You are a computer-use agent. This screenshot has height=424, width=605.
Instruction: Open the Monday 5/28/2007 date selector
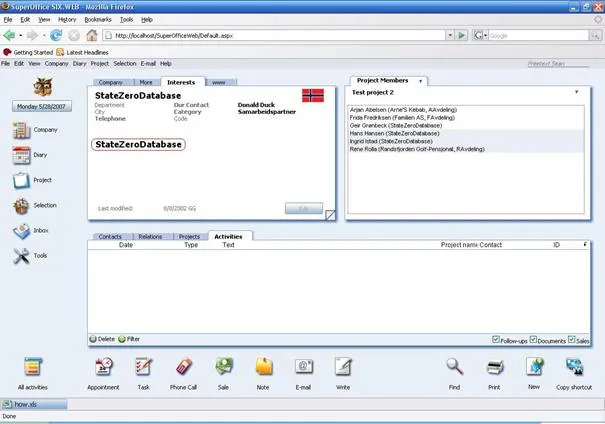coord(40,106)
